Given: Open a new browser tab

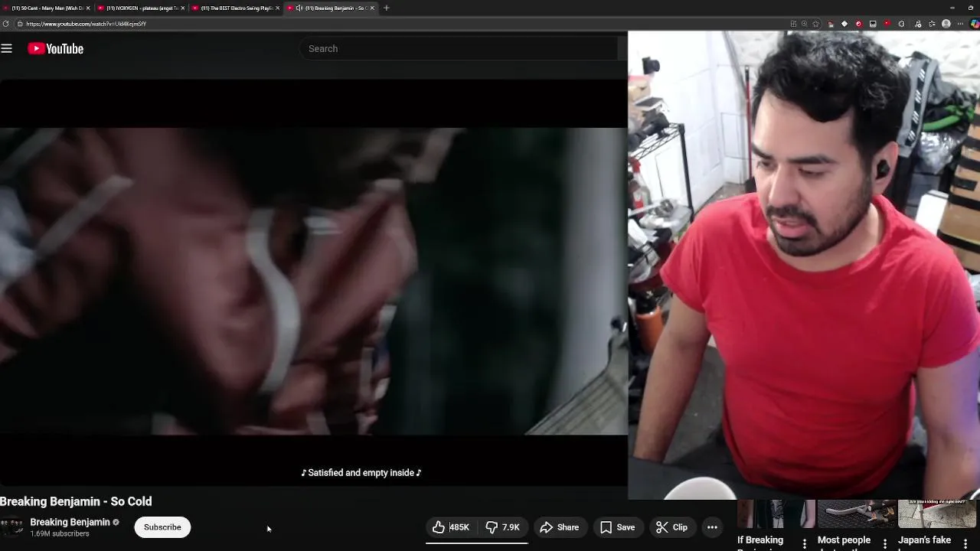Looking at the screenshot, I should point(386,8).
